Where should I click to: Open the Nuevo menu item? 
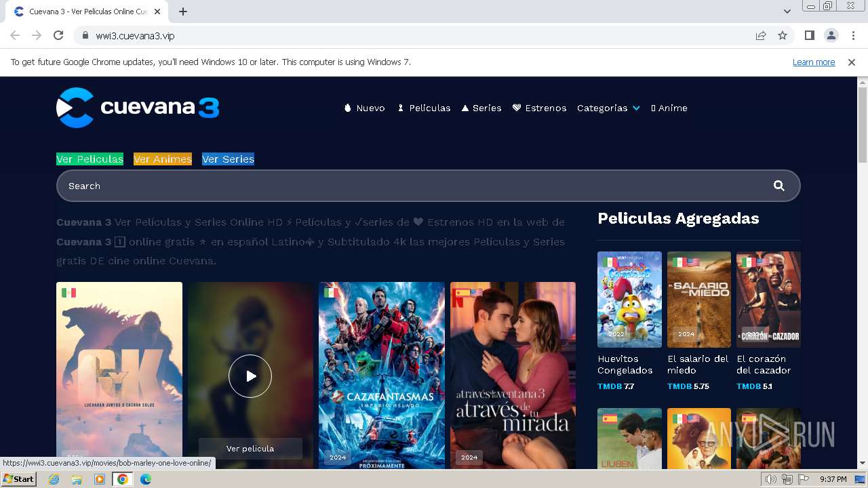click(364, 108)
